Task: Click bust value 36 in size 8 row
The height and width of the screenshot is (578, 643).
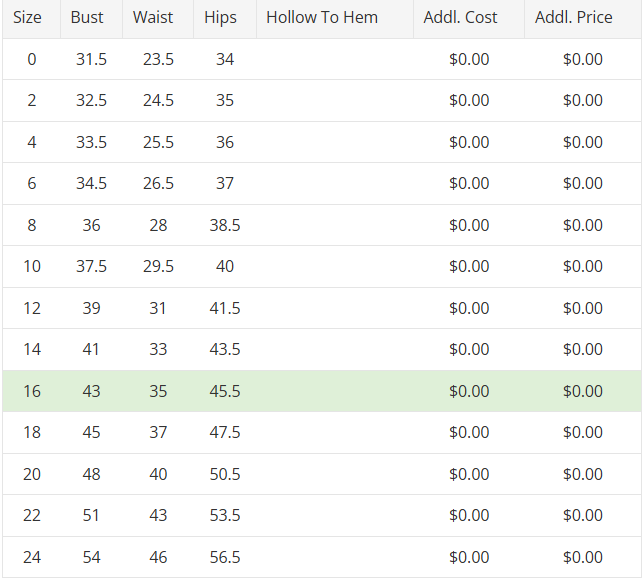Action: 91,225
